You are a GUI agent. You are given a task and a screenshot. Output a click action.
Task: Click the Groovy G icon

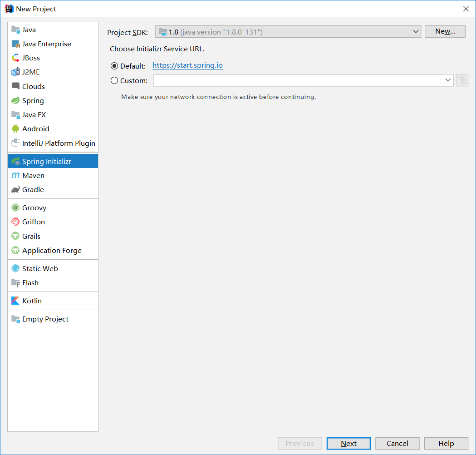point(15,208)
